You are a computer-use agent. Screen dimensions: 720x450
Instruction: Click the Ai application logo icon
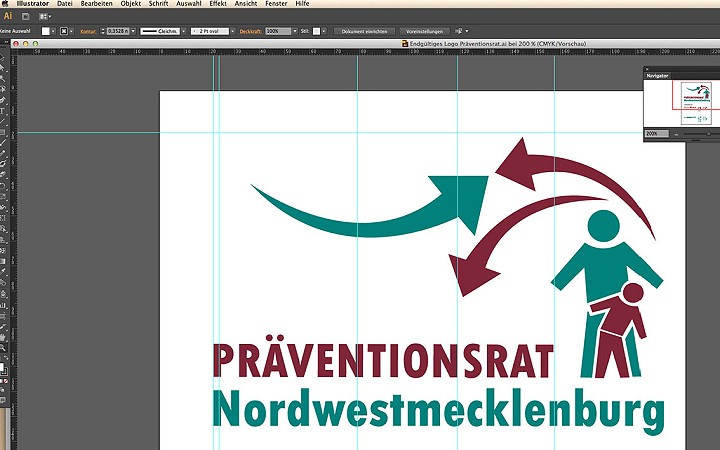click(x=8, y=16)
